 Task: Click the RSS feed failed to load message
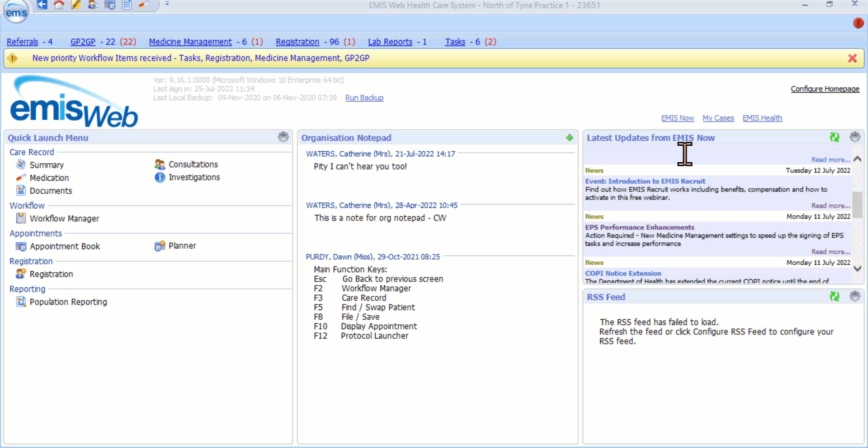716,331
